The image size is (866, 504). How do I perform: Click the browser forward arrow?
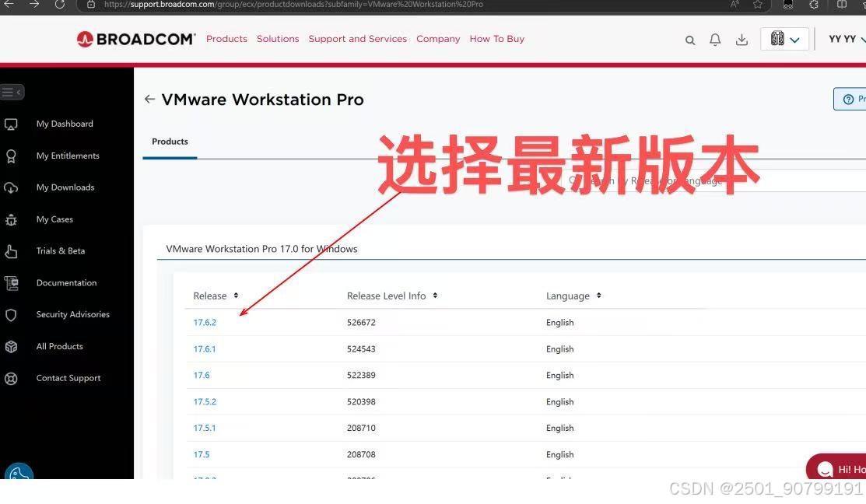coord(33,5)
